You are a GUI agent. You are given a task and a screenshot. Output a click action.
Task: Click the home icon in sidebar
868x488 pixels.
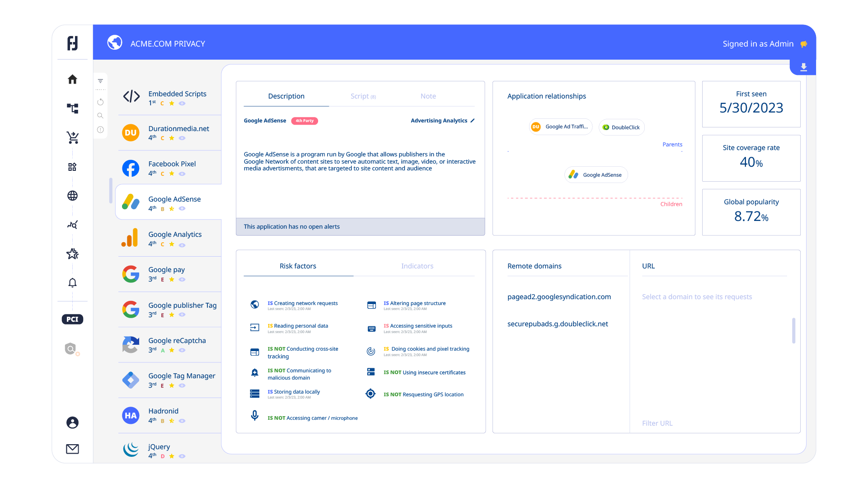(72, 80)
